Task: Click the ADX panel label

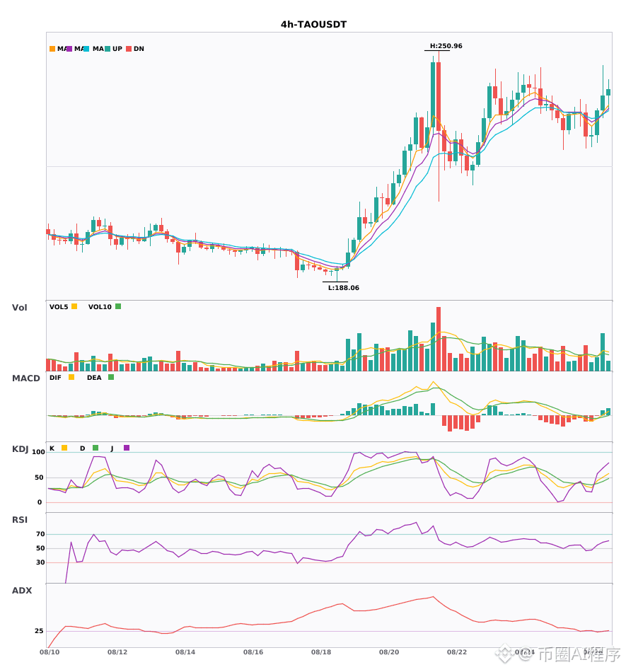Action: [22, 591]
